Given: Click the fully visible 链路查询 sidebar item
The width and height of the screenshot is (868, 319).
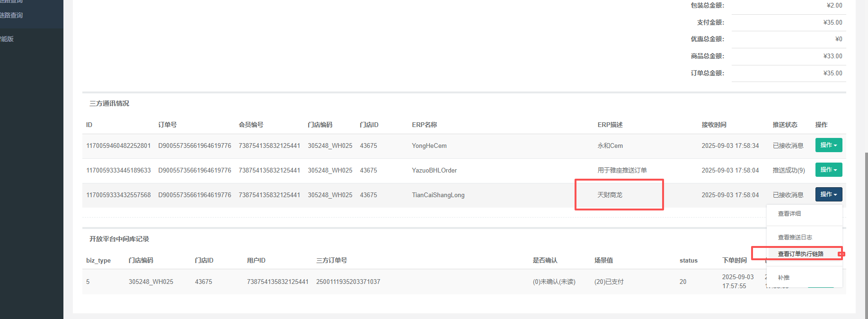Looking at the screenshot, I should (11, 15).
